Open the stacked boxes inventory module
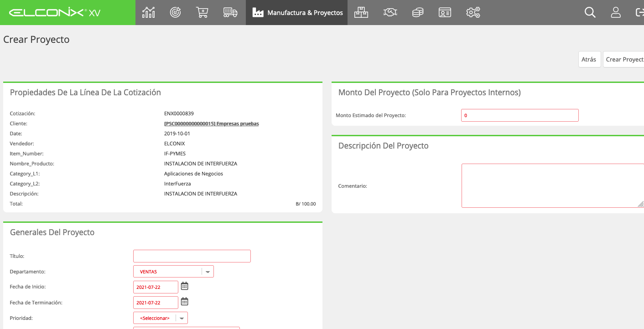This screenshot has width=644, height=329. coord(361,12)
